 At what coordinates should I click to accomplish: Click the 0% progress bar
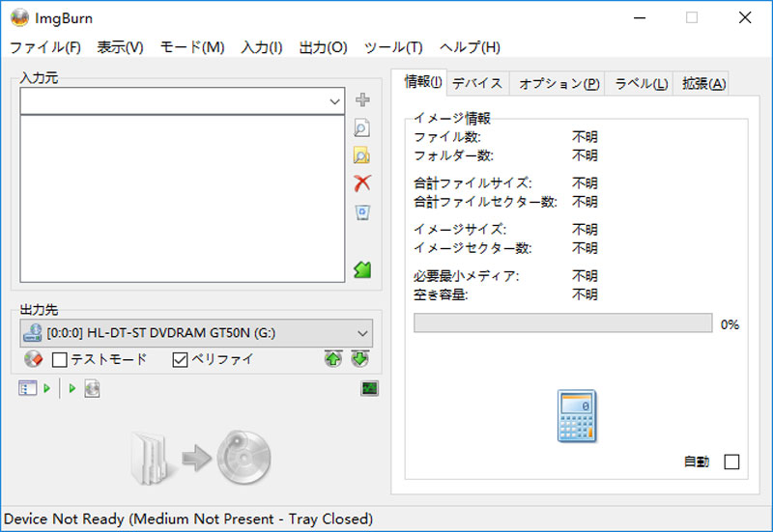pos(563,322)
